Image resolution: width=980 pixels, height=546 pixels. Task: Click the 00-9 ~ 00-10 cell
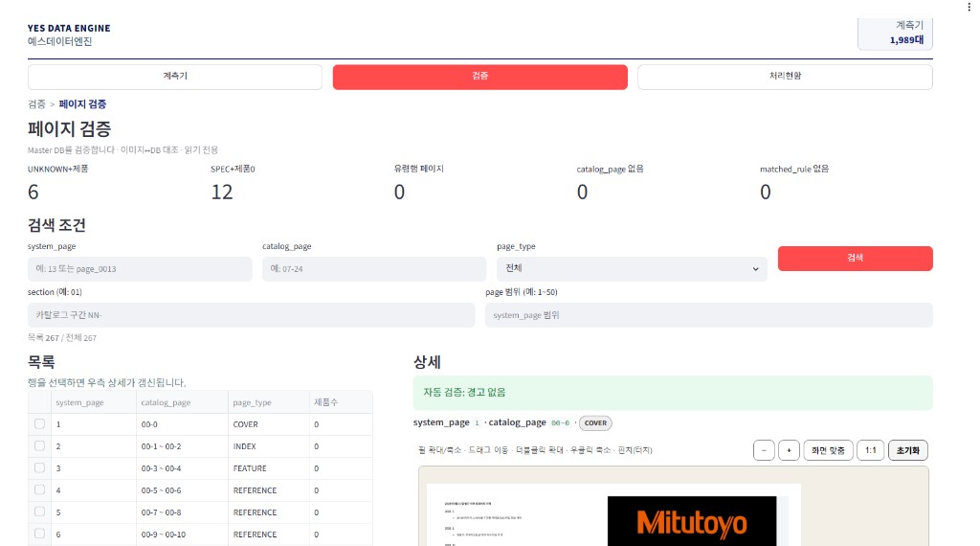(x=182, y=535)
